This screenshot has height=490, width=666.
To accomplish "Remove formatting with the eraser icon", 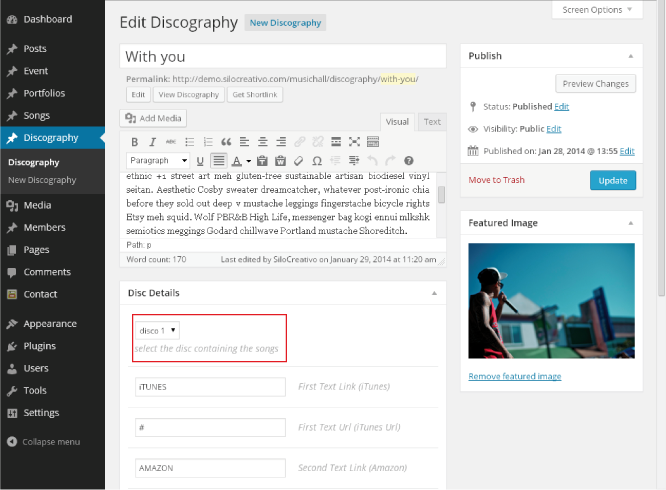I will click(299, 161).
